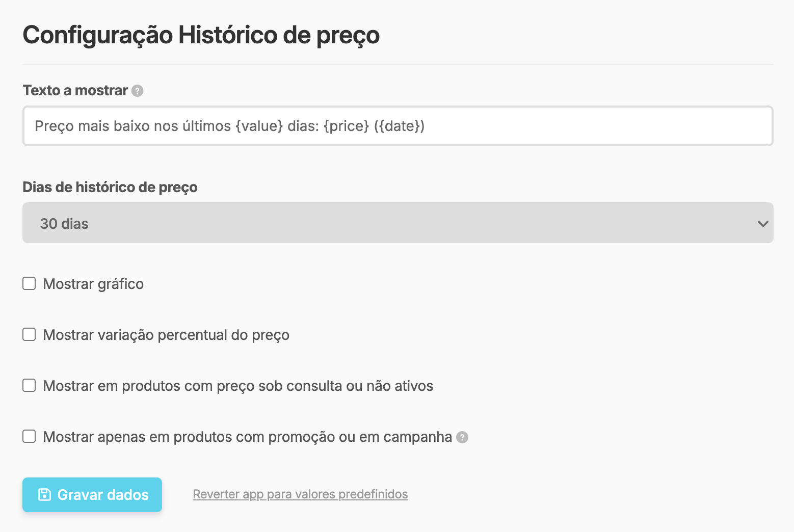Enable "Mostrar gráfico"
The height and width of the screenshot is (532, 794).
point(29,283)
